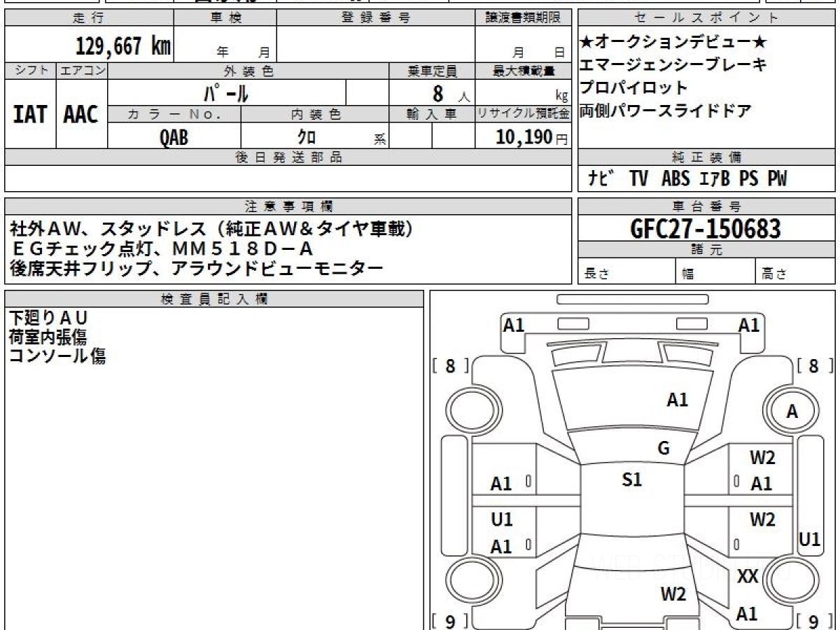Select the PW equipment entry
Viewport: 840px width, 630px height.
click(x=777, y=179)
